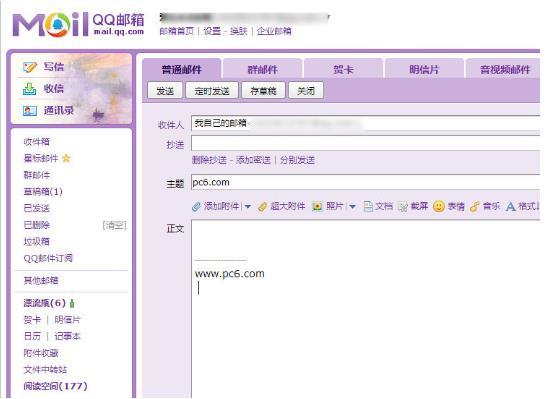Click inside the 正文 message body area
Image resolution: width=552 pixels, height=399 pixels.
pos(365,308)
